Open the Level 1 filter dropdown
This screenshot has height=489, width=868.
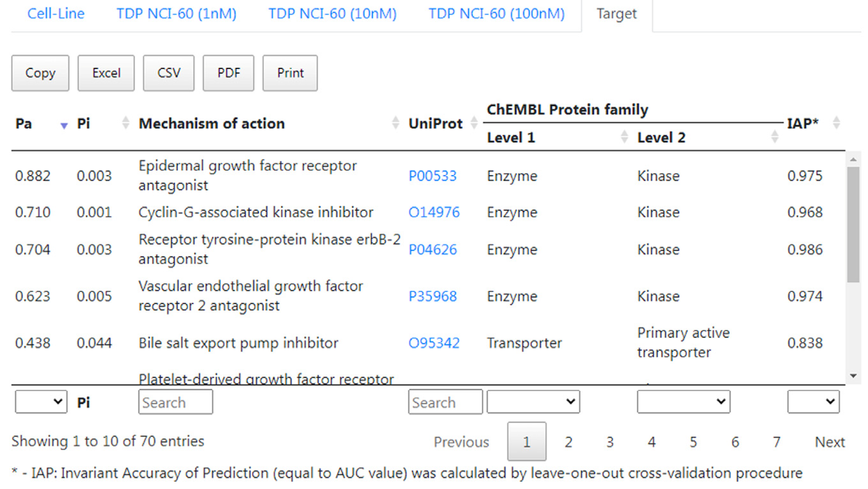[x=533, y=402]
